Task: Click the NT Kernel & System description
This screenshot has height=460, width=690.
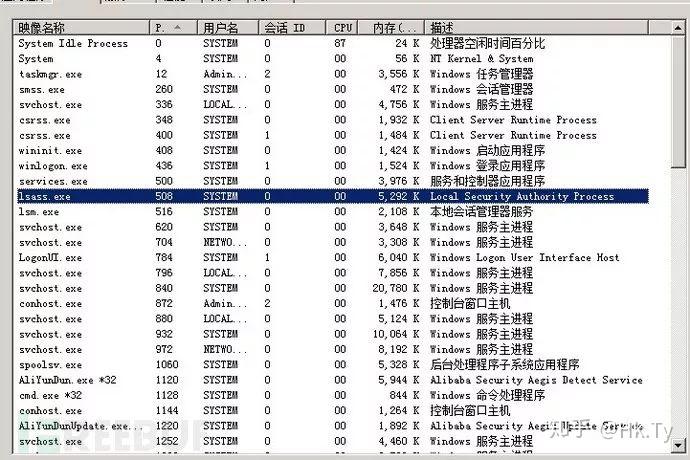Action: (x=481, y=59)
